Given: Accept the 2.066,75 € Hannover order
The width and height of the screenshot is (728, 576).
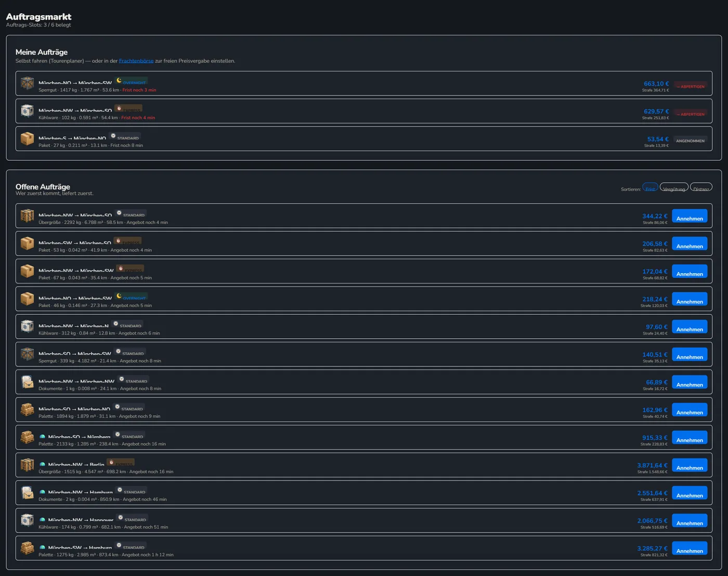Looking at the screenshot, I should (690, 521).
